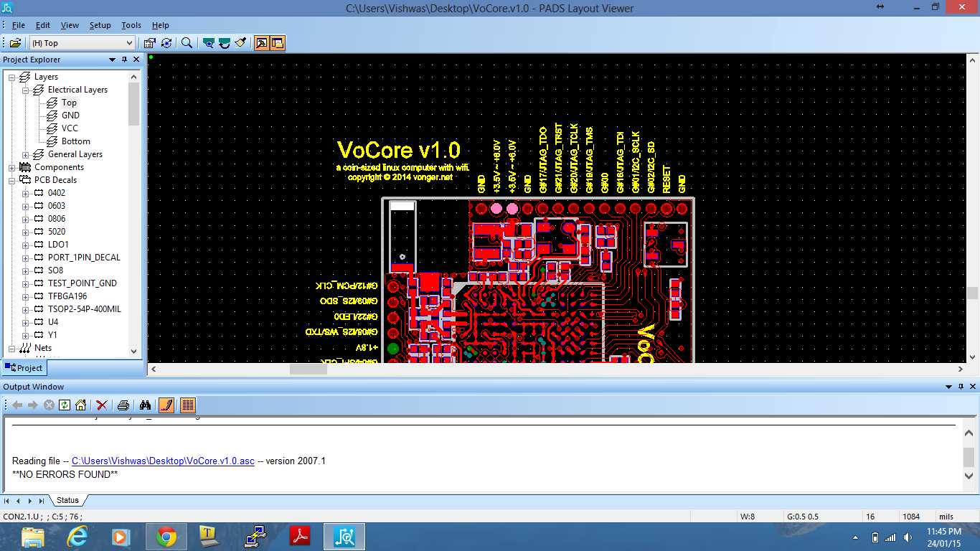Pin the Project Explorer panel
The height and width of the screenshot is (551, 980).
click(125, 60)
